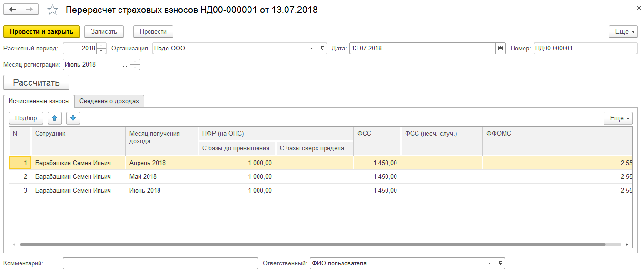Screen dimensions: 644x273
Task: Open calendar picker for the Дата field
Action: tap(500, 48)
